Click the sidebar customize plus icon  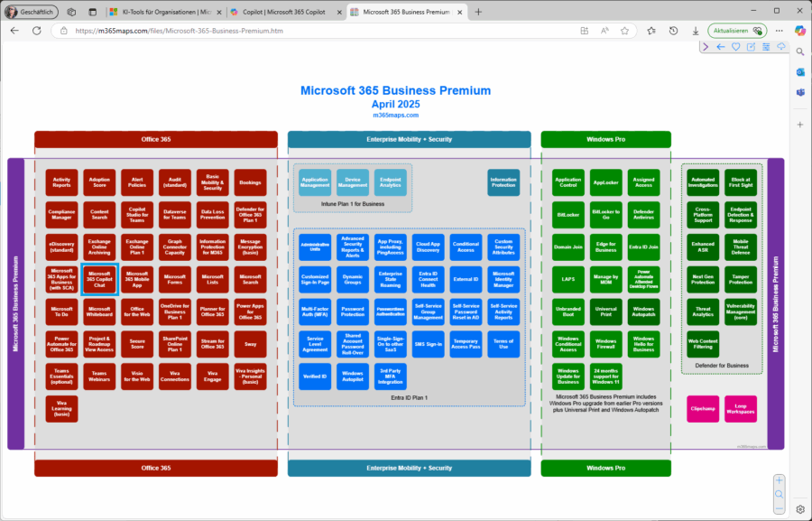800,125
